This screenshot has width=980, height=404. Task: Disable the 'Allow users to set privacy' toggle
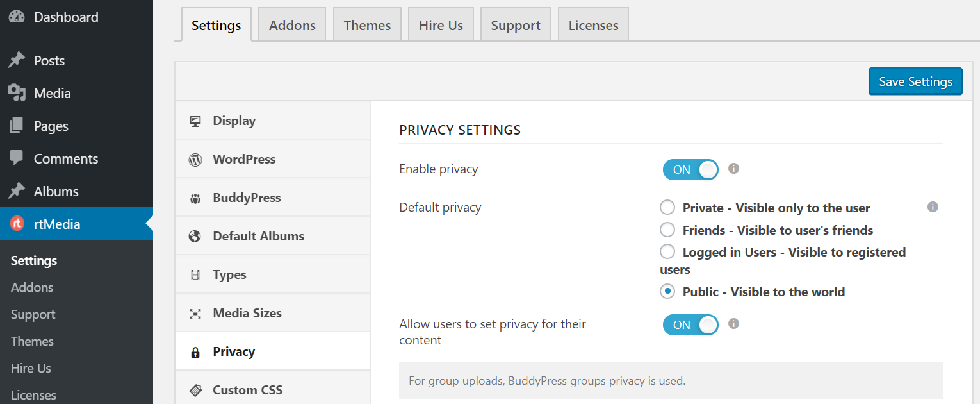(690, 324)
